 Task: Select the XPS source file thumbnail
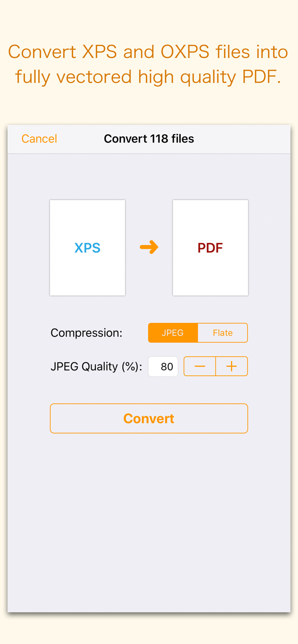tap(87, 247)
